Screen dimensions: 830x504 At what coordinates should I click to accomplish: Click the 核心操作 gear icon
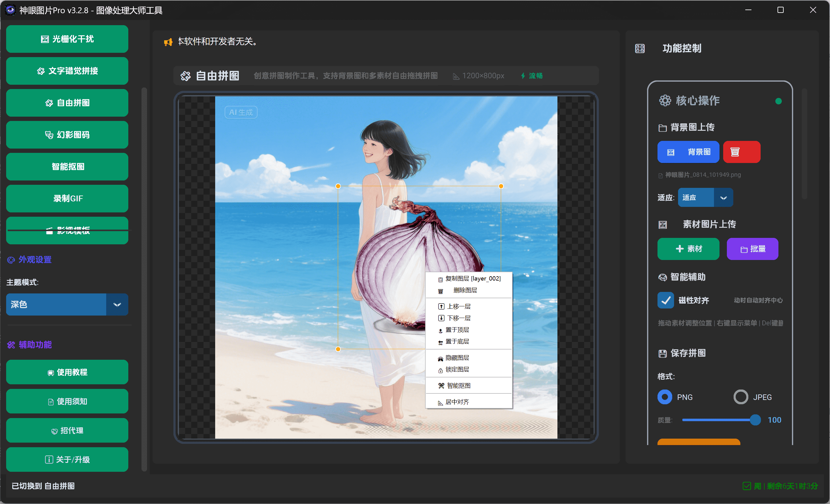coord(665,100)
